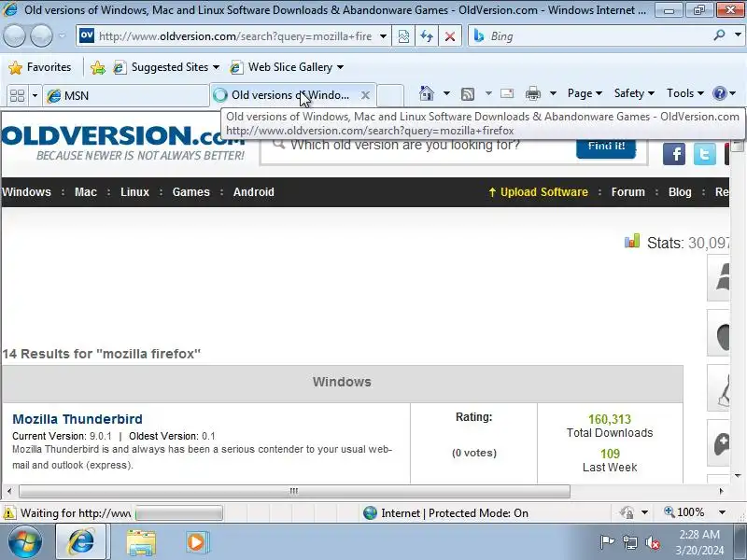Open the Games category link

point(191,192)
